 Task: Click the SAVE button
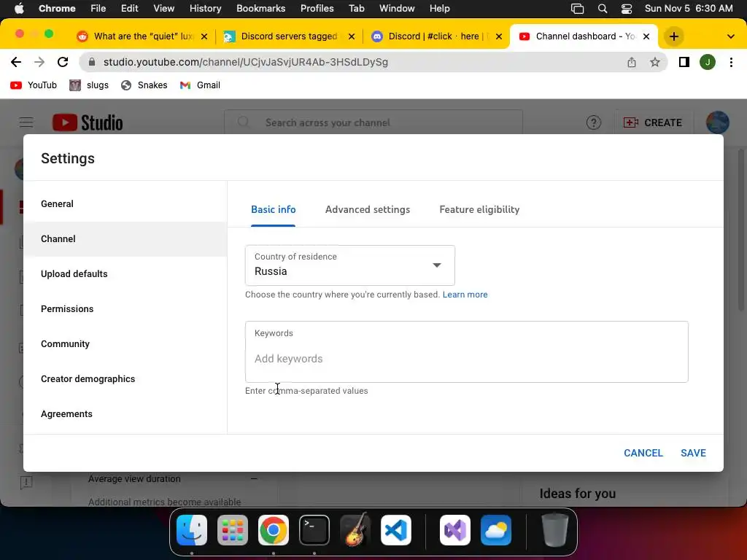(693, 453)
